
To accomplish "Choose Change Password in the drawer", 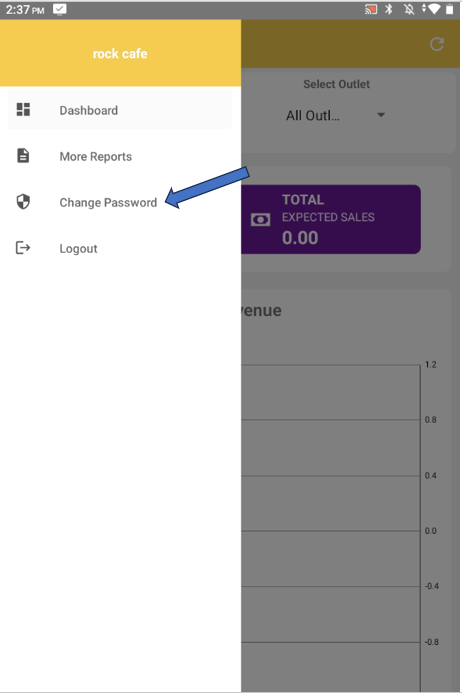I will coord(120,202).
